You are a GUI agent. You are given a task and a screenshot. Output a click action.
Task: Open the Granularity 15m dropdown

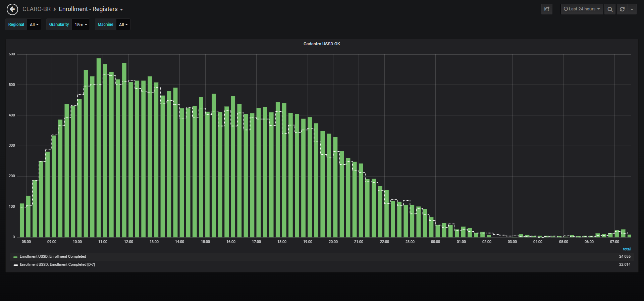point(81,24)
